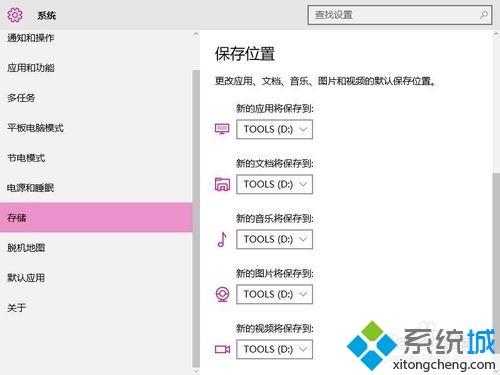Click the right pane vertical scrollbar
This screenshot has width=500, height=375.
496,262
